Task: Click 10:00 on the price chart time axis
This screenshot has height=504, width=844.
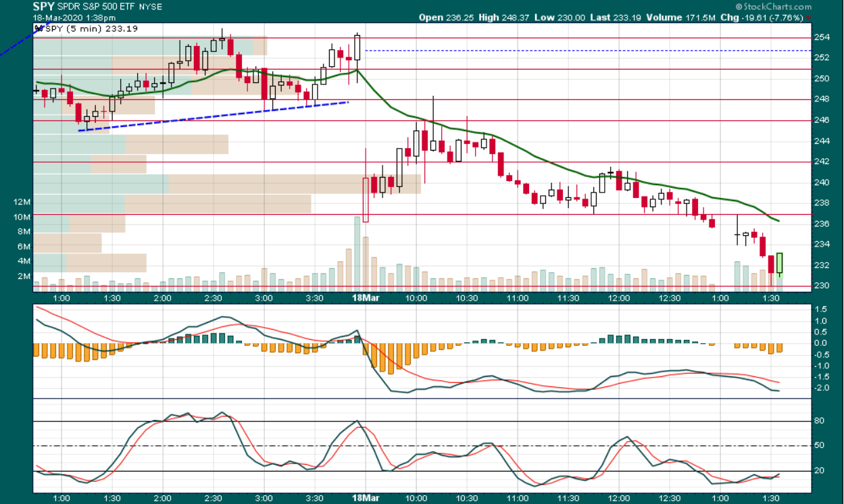Action: 416,298
